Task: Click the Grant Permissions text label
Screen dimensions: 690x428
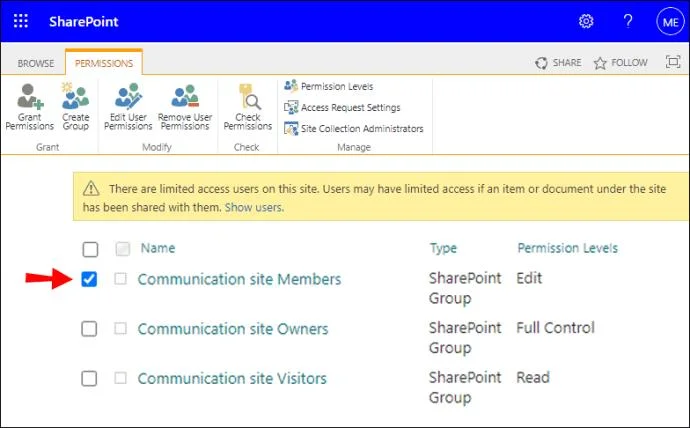Action: tap(30, 122)
